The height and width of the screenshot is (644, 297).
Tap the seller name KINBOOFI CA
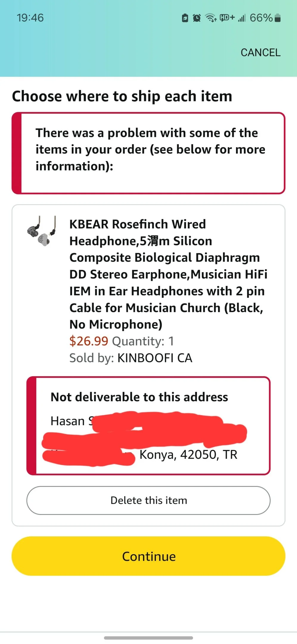[155, 358]
